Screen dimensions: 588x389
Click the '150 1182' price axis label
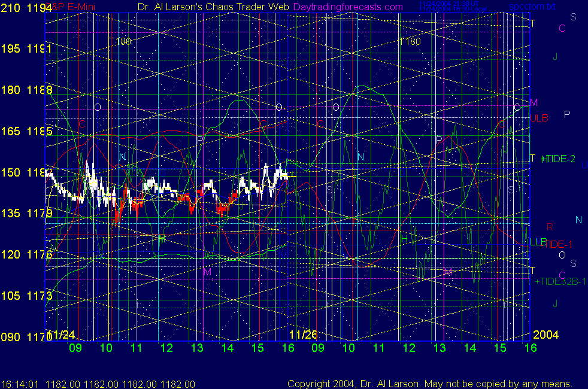(26, 172)
